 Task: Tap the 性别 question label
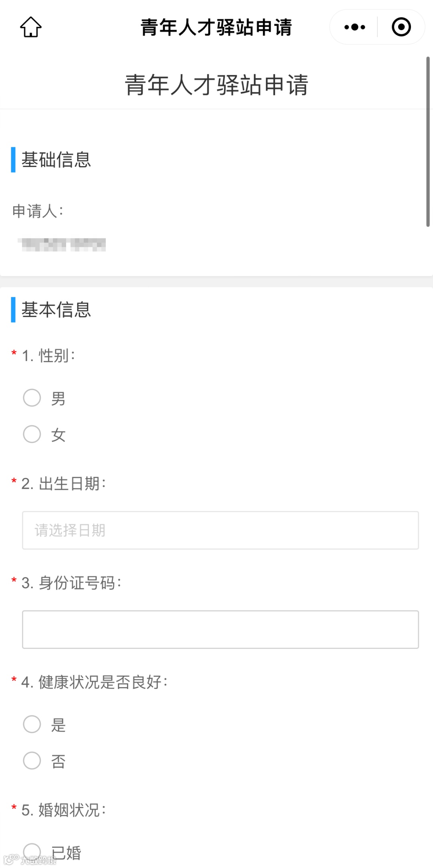[48, 356]
